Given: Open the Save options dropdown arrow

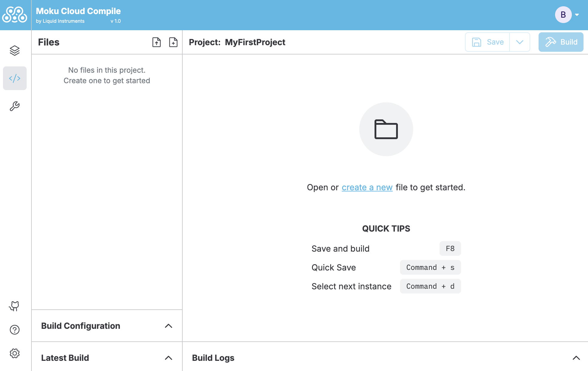Looking at the screenshot, I should coord(520,42).
